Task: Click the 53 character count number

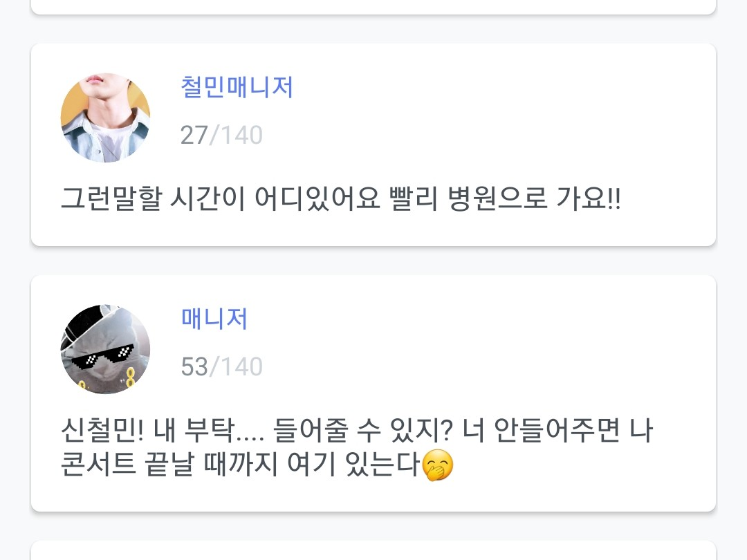Action: [194, 366]
